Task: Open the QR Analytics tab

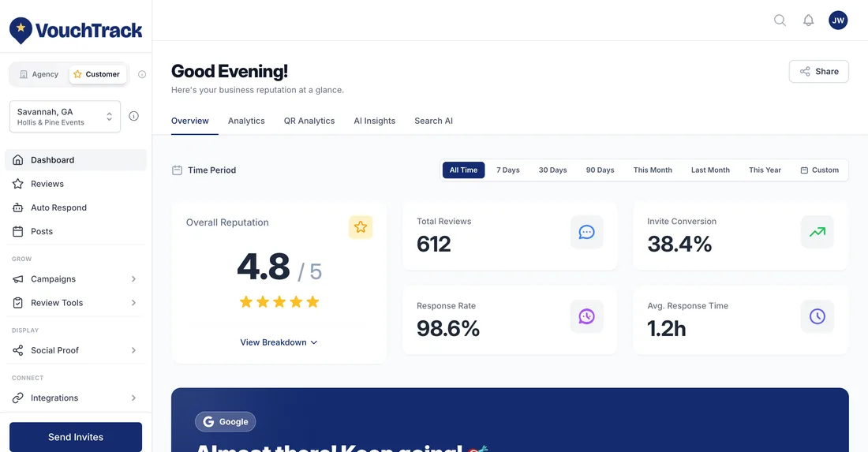Action: [x=309, y=121]
